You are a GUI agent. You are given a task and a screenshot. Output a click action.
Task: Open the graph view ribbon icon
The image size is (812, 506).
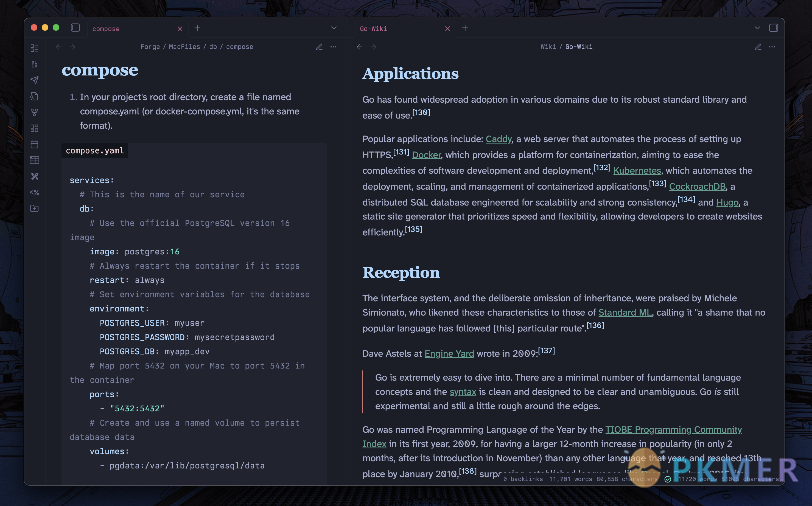click(x=35, y=113)
